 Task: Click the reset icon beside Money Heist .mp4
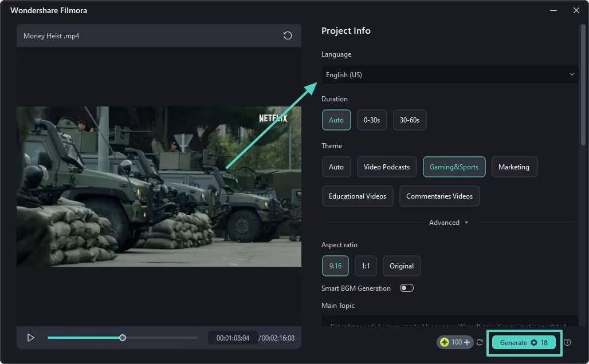click(x=288, y=35)
